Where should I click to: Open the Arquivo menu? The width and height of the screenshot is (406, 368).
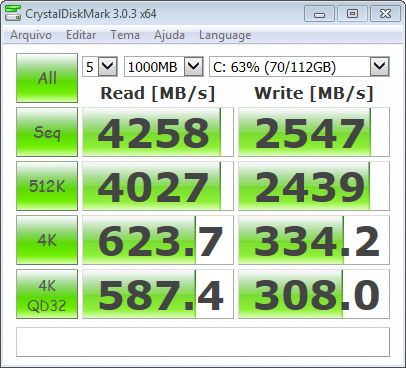coord(31,35)
